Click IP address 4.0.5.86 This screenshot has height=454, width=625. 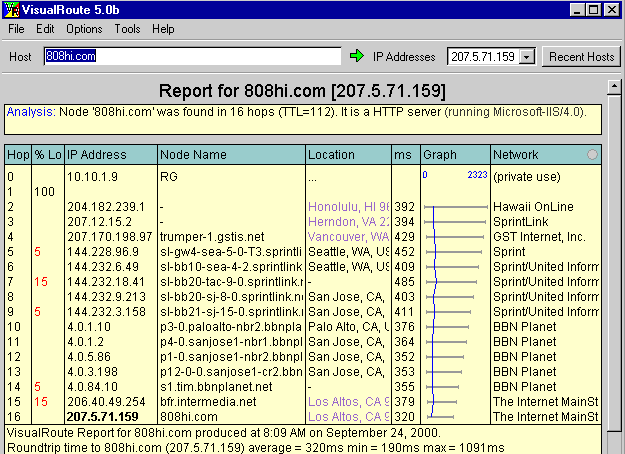point(89,357)
